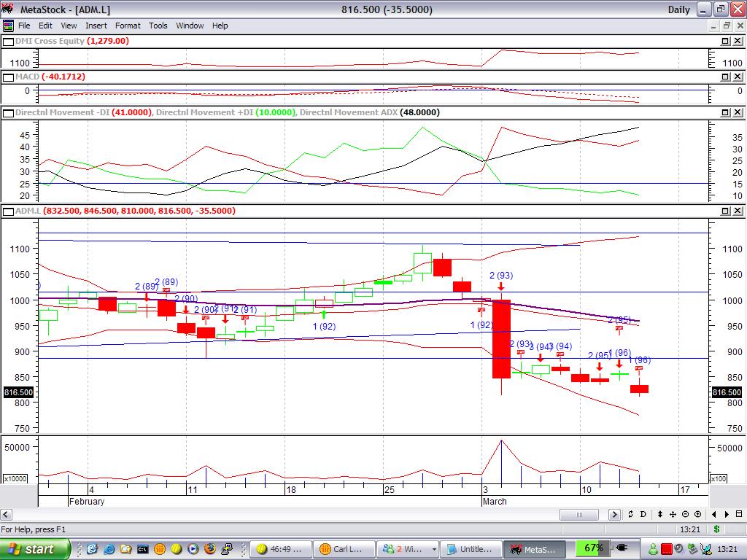747x560 pixels.
Task: Close the Directional Movement inner window
Action: point(738,112)
